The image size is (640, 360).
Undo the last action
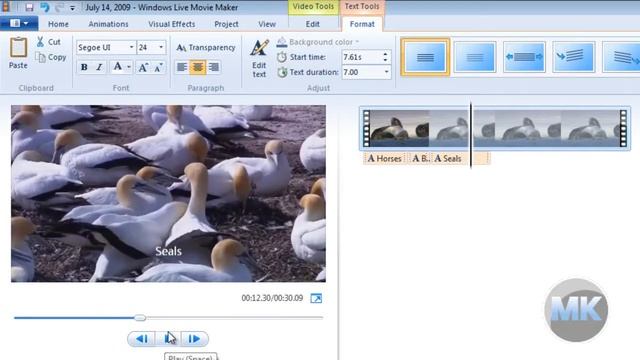click(x=44, y=7)
